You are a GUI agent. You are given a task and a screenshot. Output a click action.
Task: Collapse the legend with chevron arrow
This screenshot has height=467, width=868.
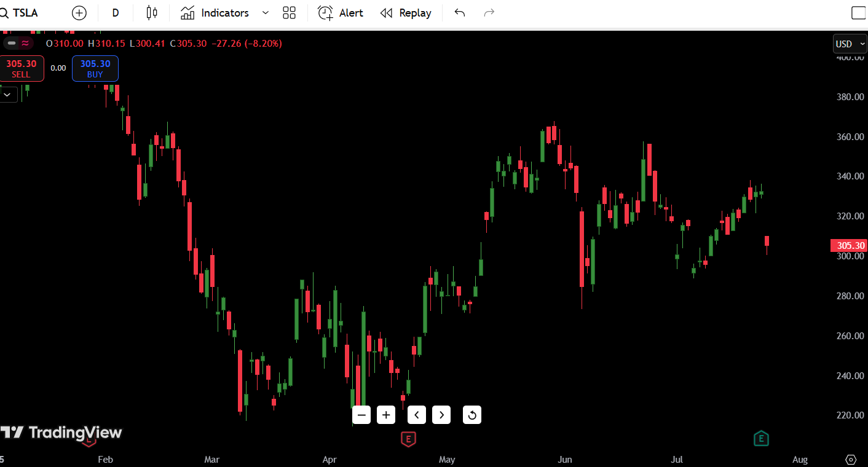click(7, 95)
